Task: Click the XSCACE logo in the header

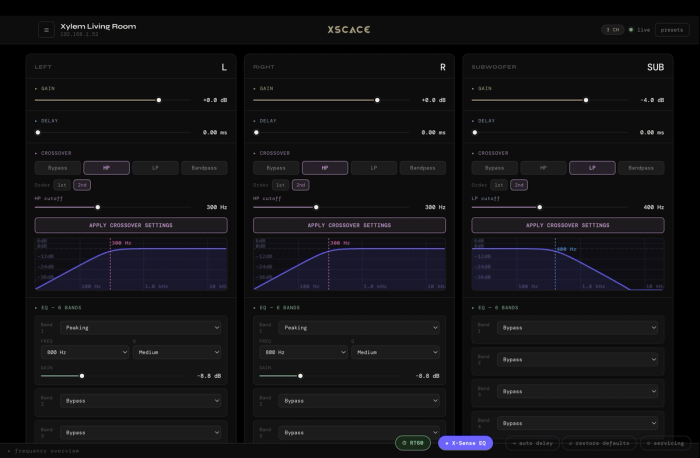Action: click(349, 30)
